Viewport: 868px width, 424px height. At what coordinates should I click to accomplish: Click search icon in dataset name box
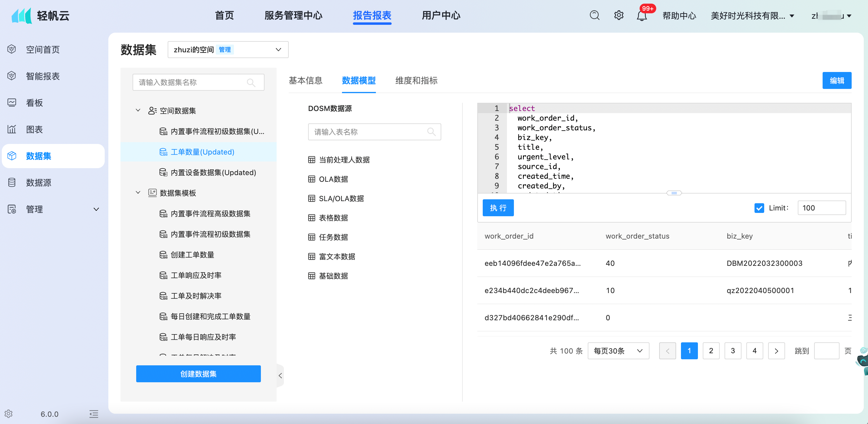tap(251, 83)
